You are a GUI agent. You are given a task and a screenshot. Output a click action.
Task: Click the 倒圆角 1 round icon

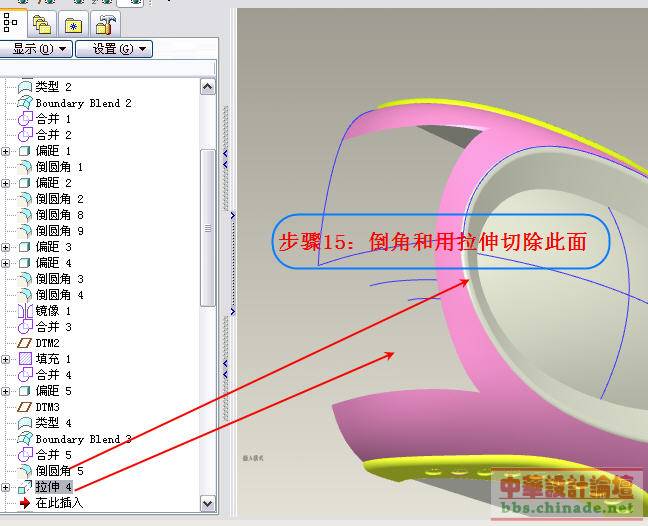tap(25, 167)
